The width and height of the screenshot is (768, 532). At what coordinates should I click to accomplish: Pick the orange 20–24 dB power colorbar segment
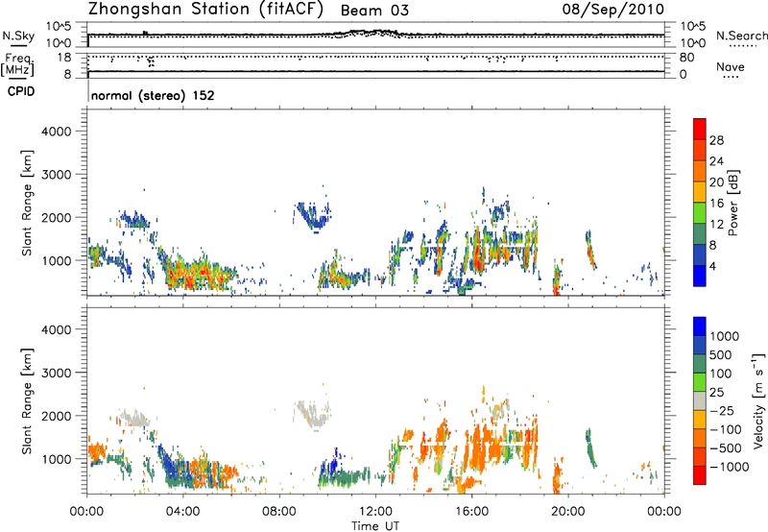(700, 171)
